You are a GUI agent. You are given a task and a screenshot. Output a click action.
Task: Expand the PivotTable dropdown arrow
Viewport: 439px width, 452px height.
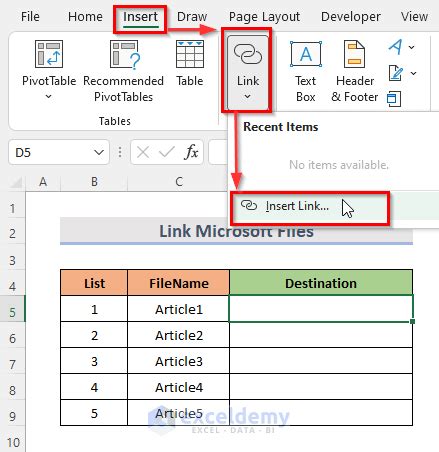(49, 97)
